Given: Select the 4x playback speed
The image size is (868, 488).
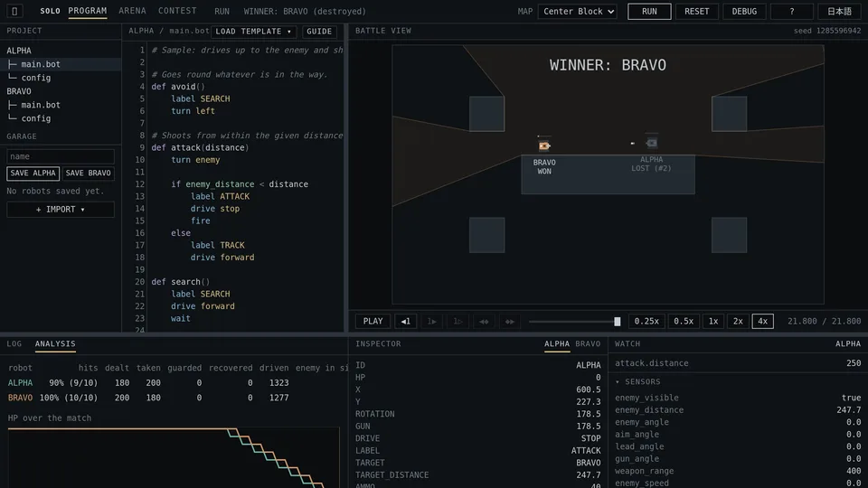Looking at the screenshot, I should [762, 321].
